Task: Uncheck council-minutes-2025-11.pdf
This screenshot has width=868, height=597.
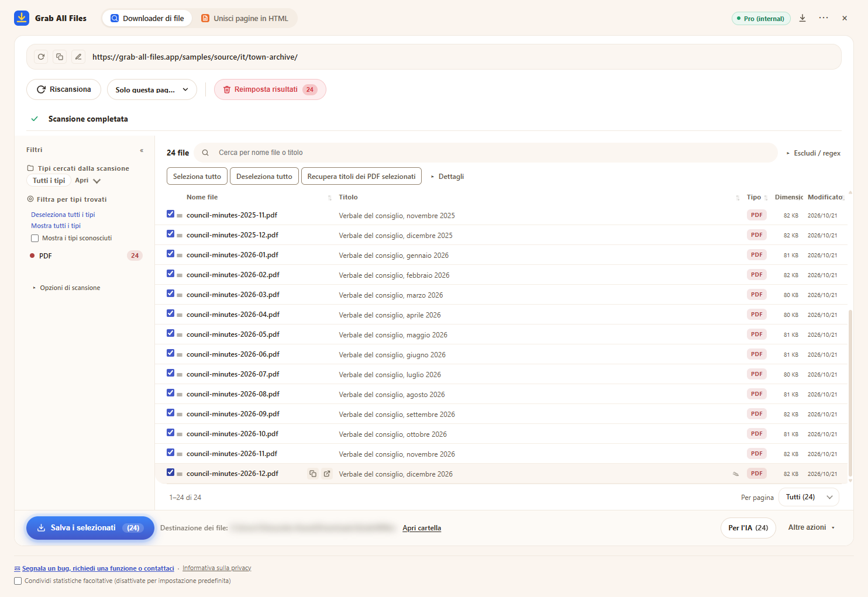Action: (x=171, y=214)
